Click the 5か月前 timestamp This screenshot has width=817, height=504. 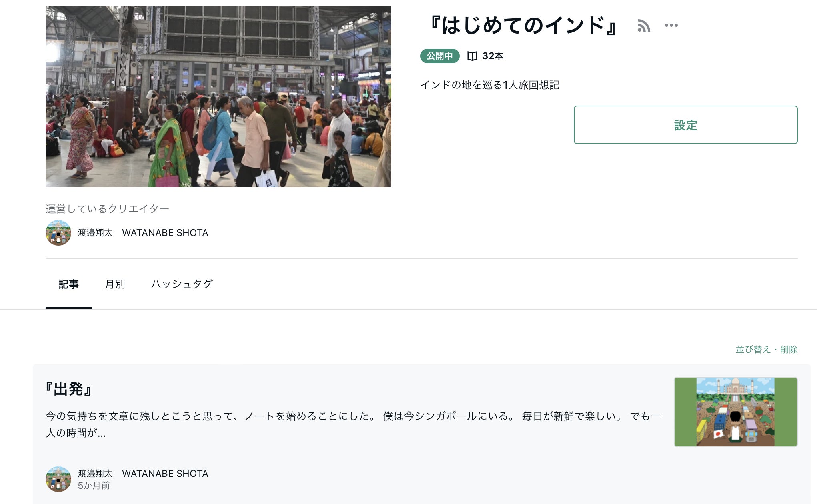94,486
